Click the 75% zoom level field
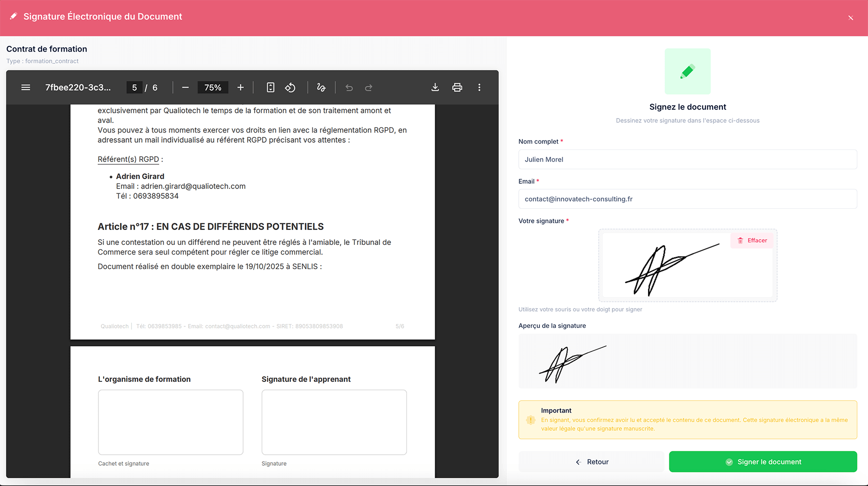 coord(213,87)
